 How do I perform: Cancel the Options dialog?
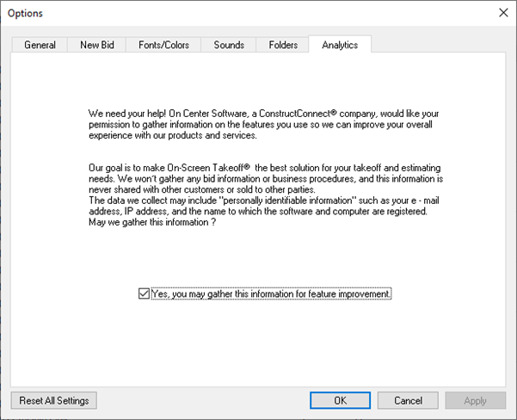coord(408,400)
